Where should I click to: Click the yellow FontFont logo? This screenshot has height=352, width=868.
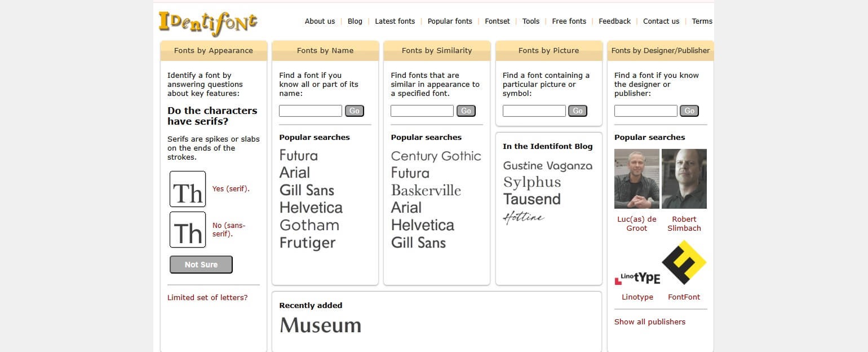click(684, 263)
